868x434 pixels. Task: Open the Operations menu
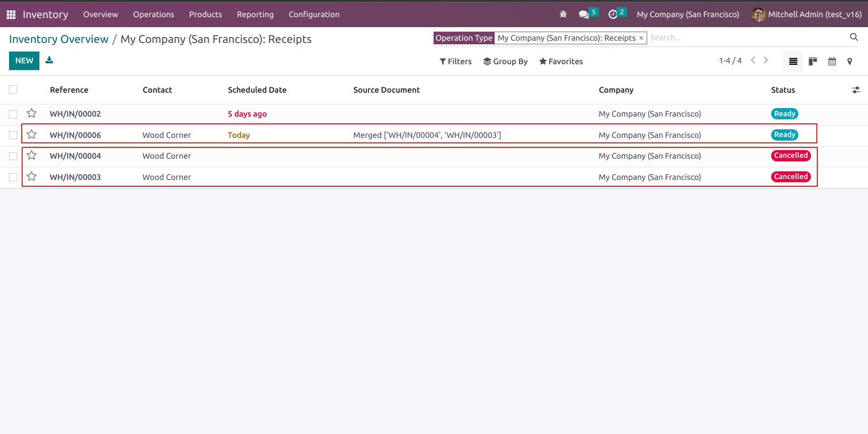153,14
